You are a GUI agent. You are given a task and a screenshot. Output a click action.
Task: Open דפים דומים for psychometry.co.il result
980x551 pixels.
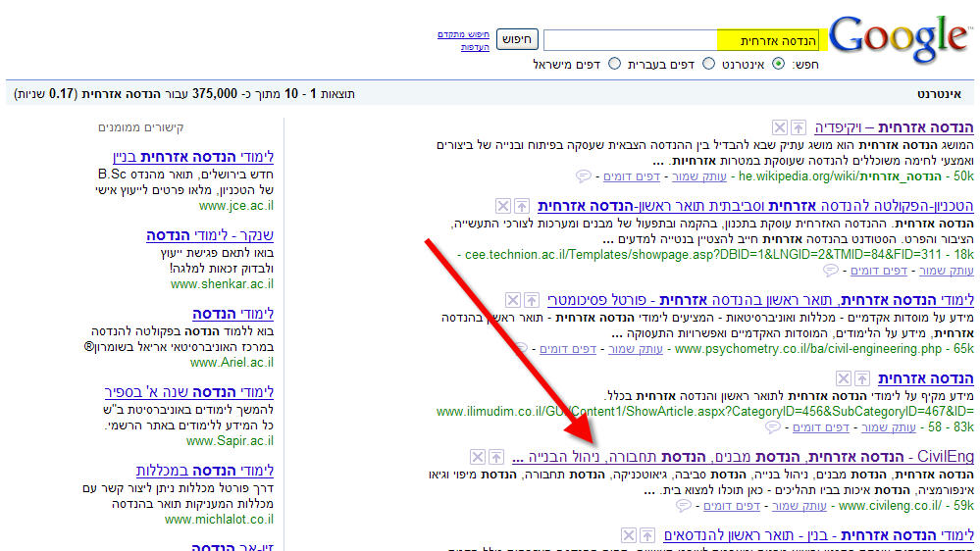click(568, 349)
